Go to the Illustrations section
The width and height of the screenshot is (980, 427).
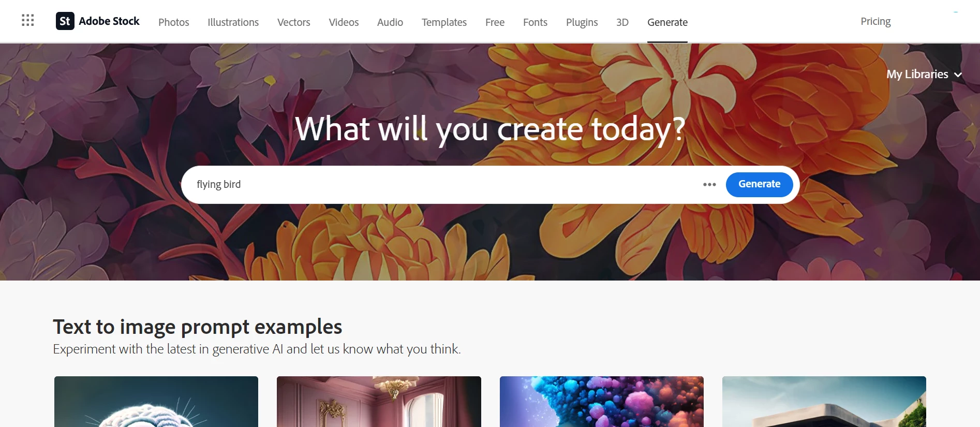(233, 22)
